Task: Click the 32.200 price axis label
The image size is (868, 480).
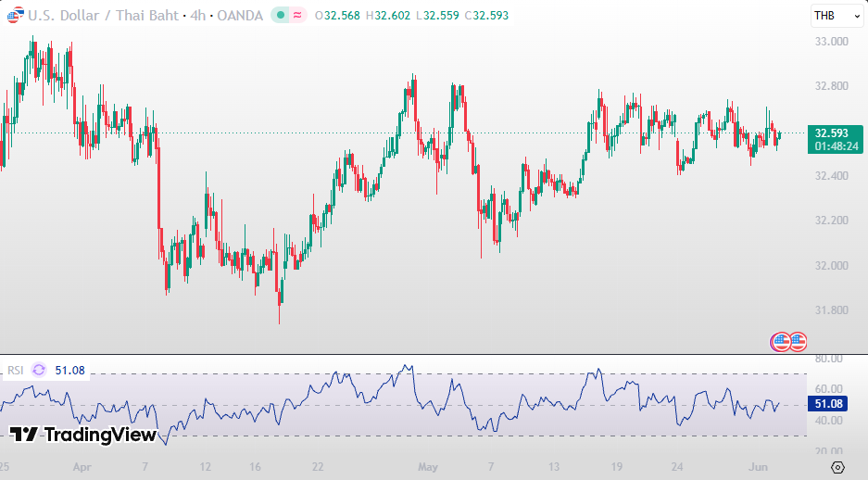Action: click(832, 221)
